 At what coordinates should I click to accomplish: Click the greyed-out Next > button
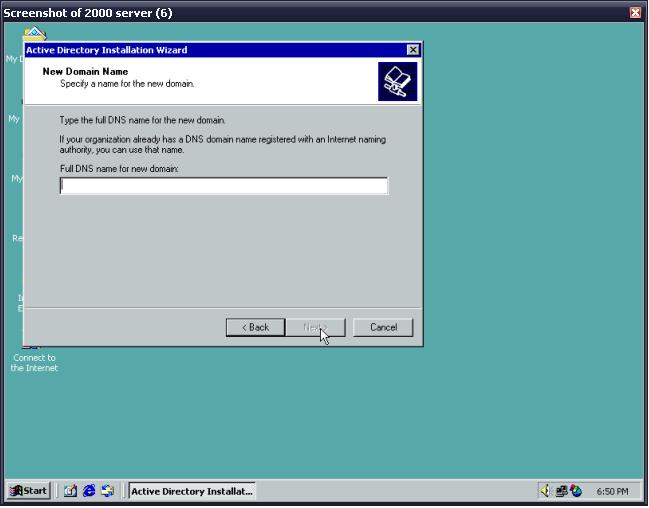(x=315, y=327)
